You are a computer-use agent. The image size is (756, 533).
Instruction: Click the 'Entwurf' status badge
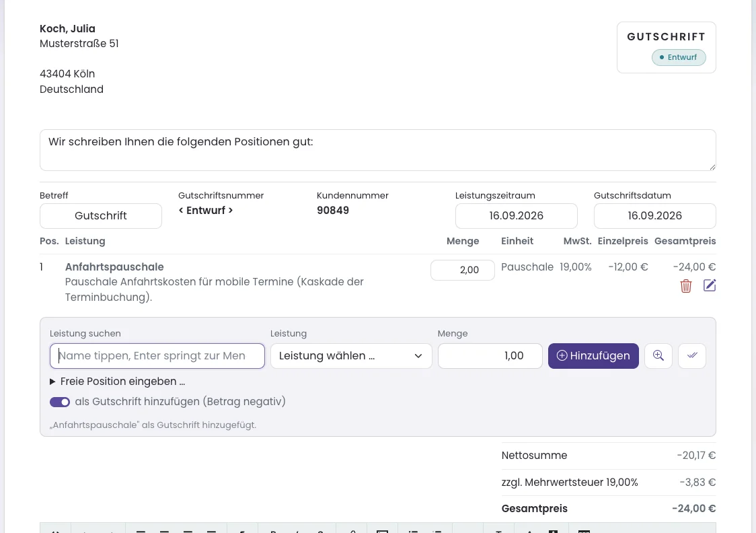[679, 57]
